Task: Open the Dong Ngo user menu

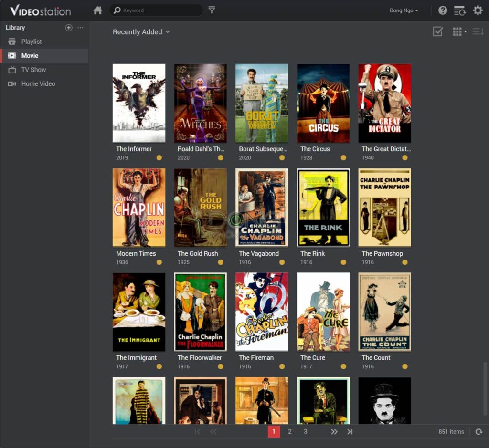Action: pyautogui.click(x=404, y=10)
